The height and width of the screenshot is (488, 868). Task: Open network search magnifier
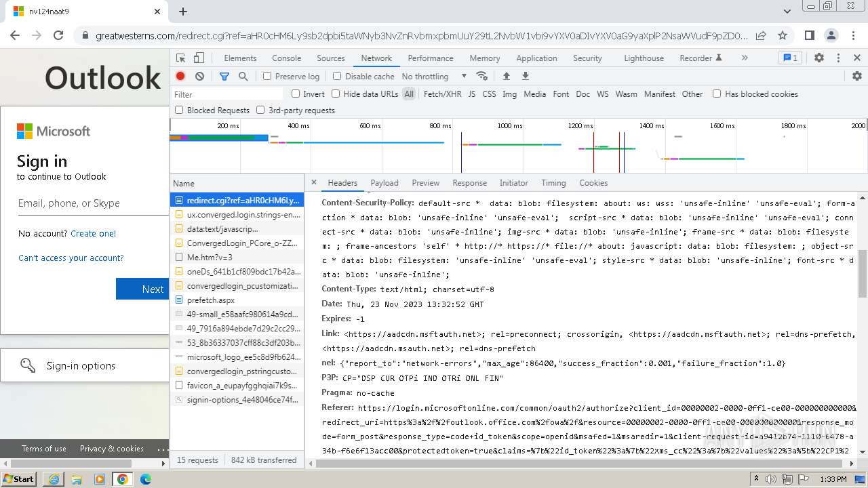coord(243,76)
